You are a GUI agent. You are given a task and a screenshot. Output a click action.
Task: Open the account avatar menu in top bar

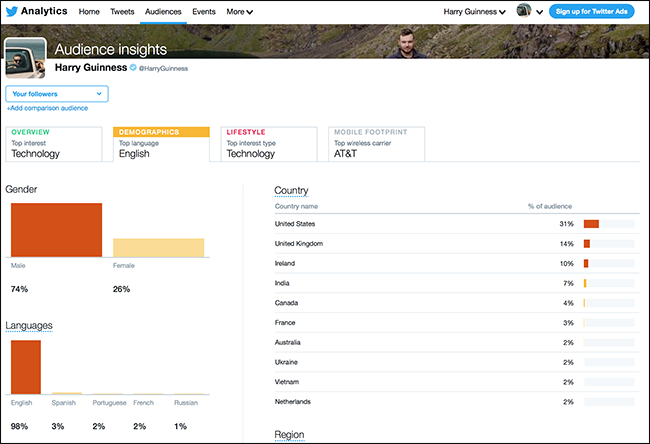524,10
